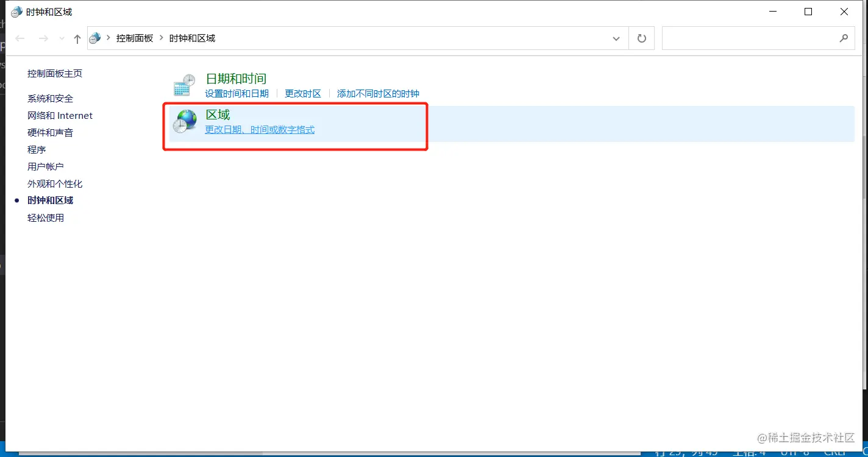The width and height of the screenshot is (868, 457).
Task: Open 设置时间和日期 link
Action: [237, 94]
